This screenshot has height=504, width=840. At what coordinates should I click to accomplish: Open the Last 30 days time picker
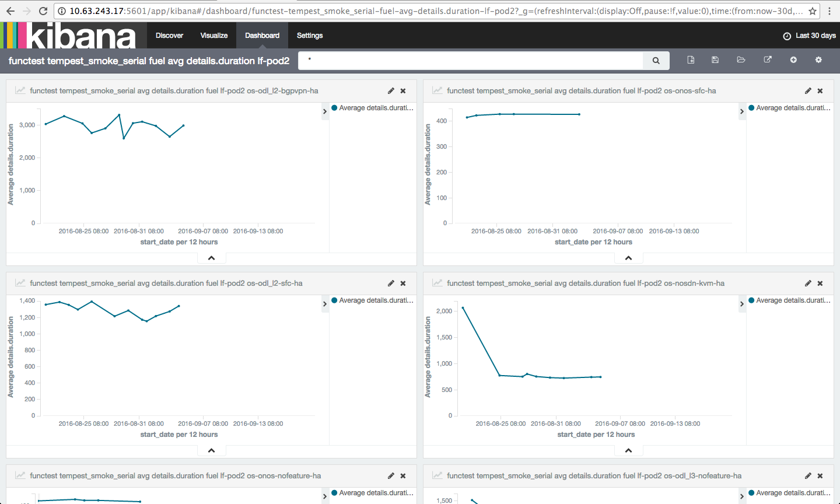(810, 36)
